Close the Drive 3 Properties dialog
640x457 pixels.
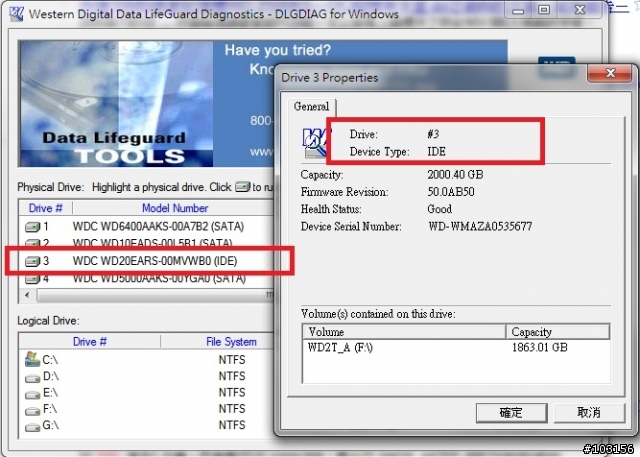610,73
